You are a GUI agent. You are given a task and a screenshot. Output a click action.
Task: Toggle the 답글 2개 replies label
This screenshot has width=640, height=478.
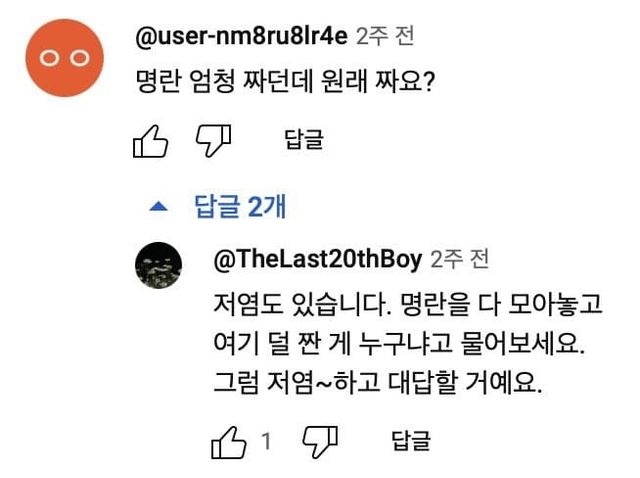240,207
